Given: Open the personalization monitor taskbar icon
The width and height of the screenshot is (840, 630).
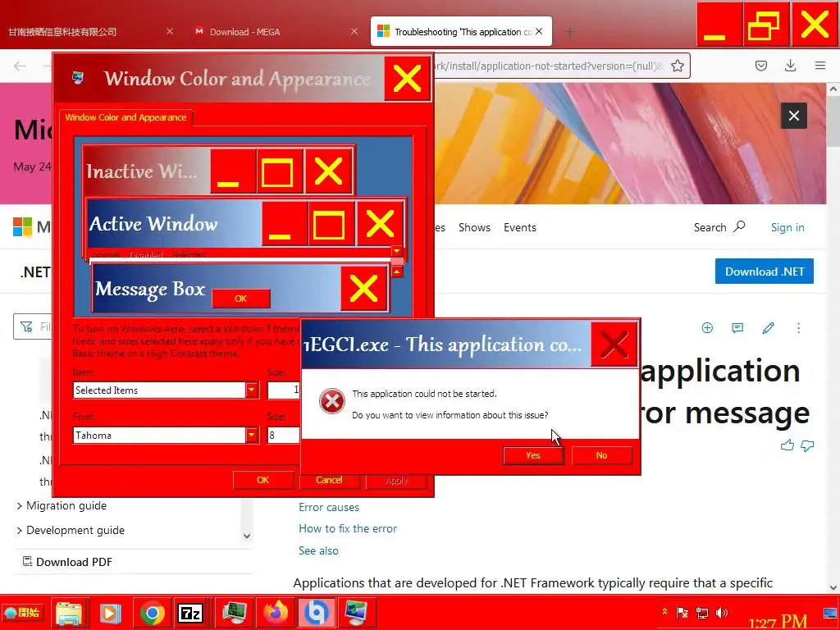Looking at the screenshot, I should coord(356,613).
